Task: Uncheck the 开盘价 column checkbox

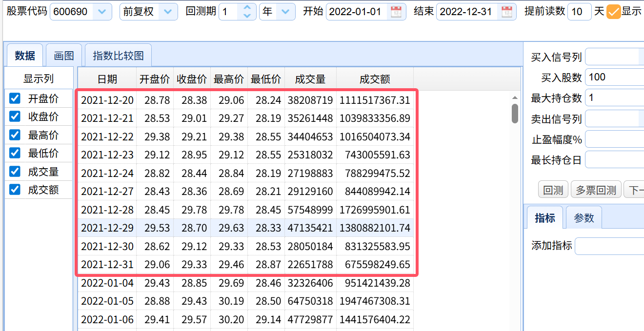Action: pos(15,98)
